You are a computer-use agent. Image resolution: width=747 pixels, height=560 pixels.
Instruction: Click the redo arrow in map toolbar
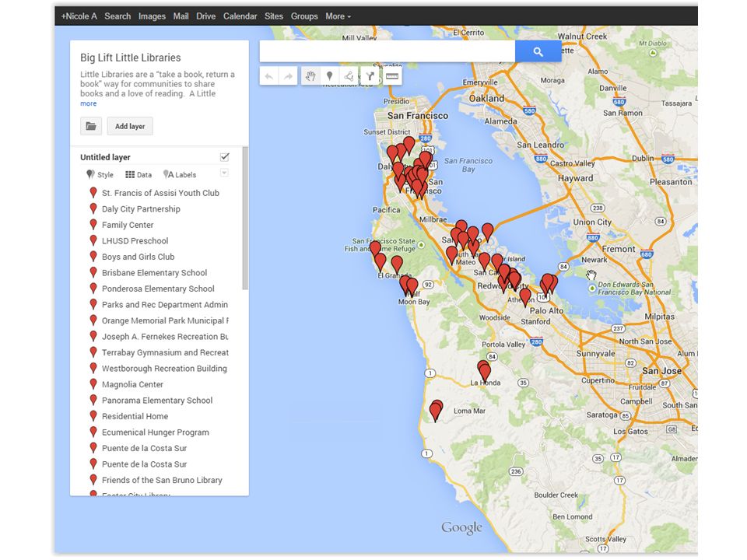(288, 76)
